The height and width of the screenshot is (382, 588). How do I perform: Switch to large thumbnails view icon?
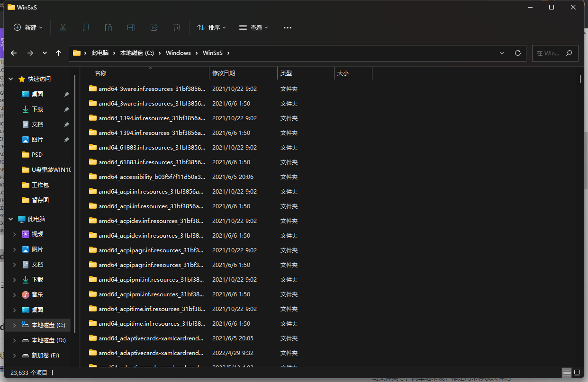[578, 373]
